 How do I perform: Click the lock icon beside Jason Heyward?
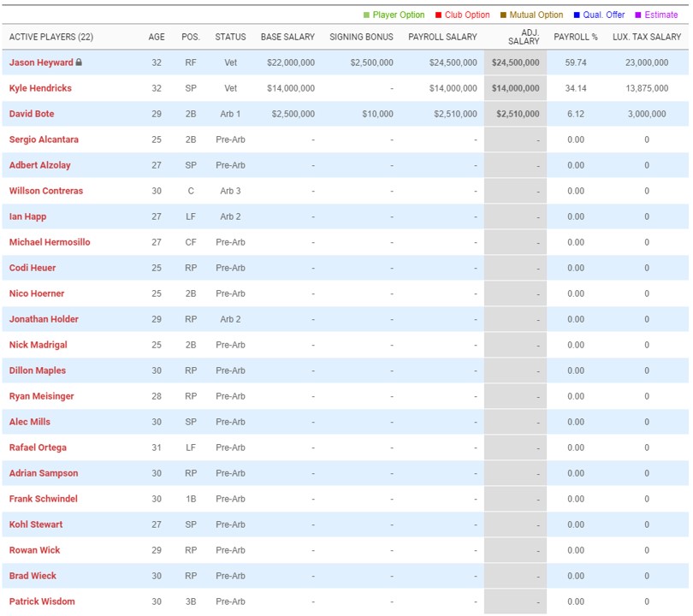pyautogui.click(x=79, y=62)
